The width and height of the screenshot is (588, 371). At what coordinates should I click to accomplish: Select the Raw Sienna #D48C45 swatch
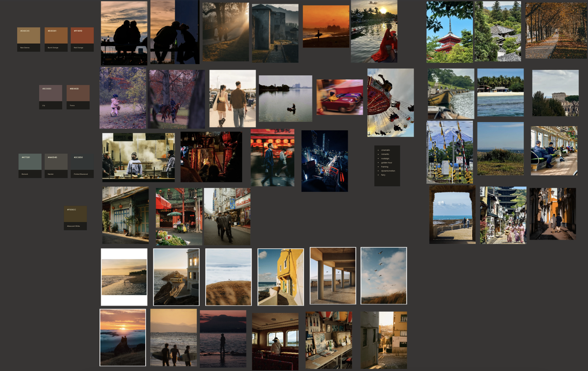click(x=29, y=39)
